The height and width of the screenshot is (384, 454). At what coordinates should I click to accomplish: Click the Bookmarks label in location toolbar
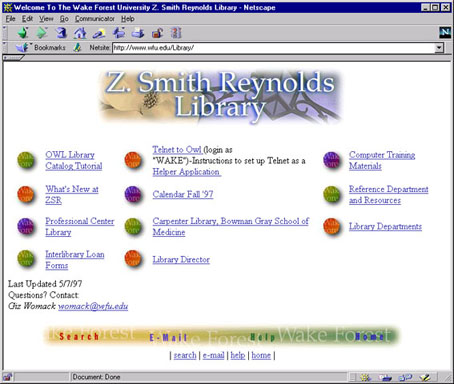click(x=50, y=48)
